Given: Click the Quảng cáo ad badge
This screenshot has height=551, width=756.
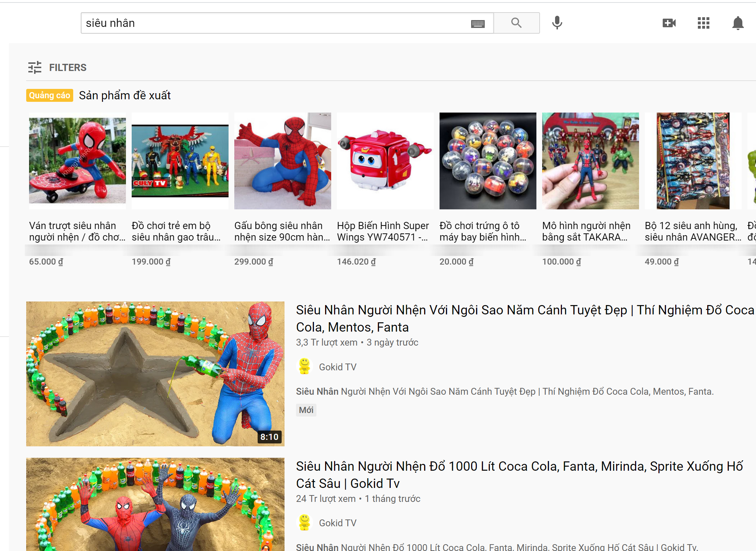Looking at the screenshot, I should click(x=50, y=95).
